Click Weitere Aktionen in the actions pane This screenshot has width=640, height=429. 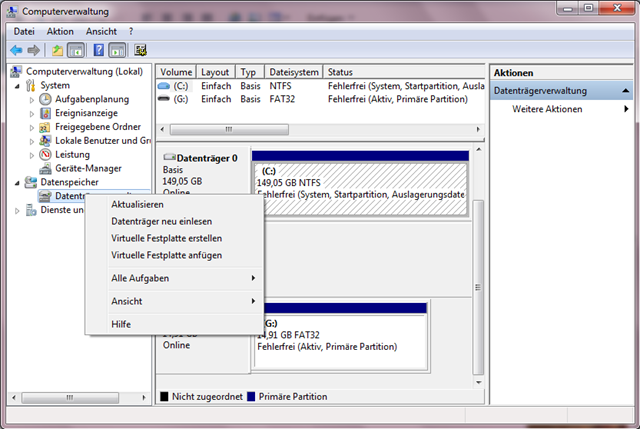coord(547,109)
